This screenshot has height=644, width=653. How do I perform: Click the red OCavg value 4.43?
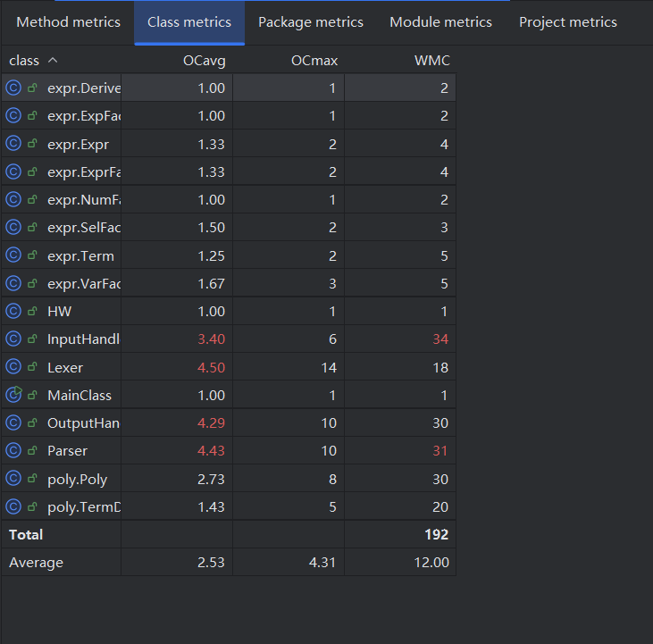211,451
